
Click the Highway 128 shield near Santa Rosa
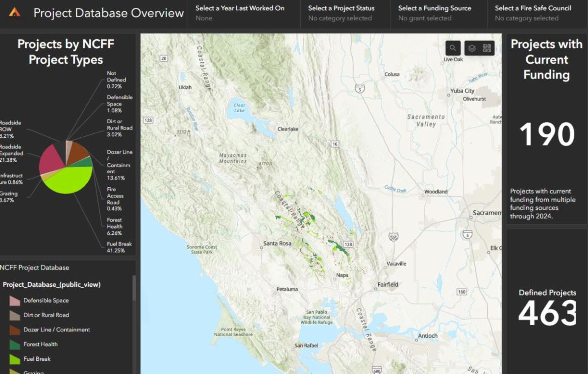click(x=348, y=244)
